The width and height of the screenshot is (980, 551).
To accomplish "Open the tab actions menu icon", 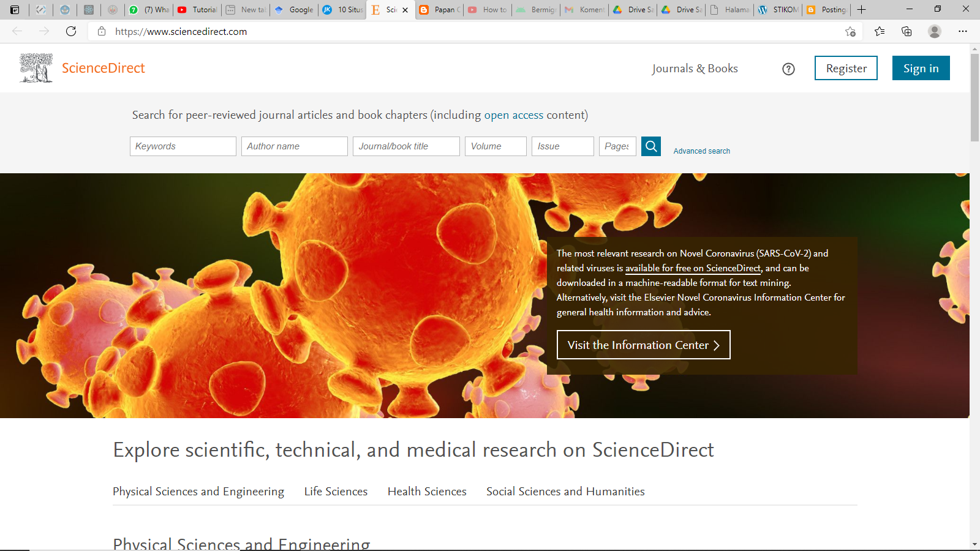I will click(15, 9).
